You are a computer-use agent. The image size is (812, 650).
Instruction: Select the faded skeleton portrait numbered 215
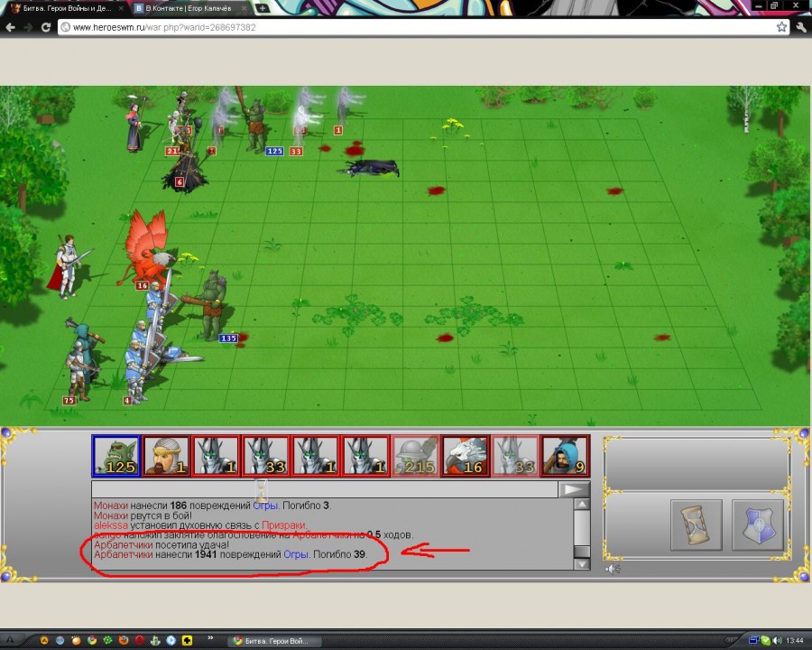click(415, 456)
